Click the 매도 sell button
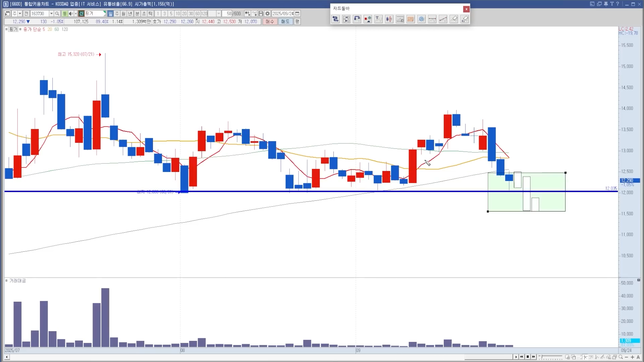 (285, 21)
